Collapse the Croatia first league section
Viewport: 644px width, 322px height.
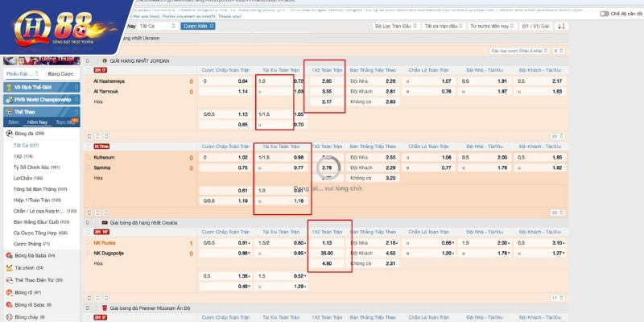pyautogui.click(x=88, y=223)
